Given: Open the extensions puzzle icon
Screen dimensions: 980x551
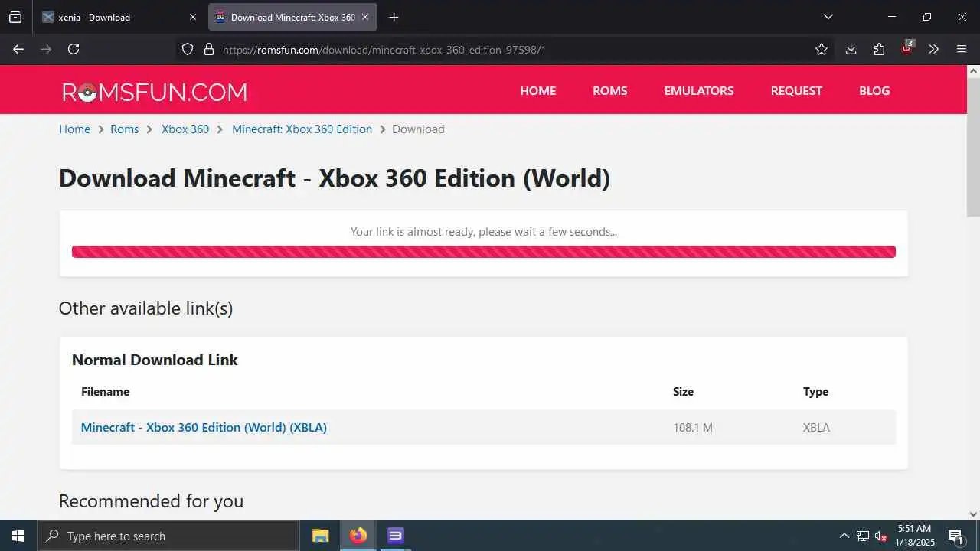Looking at the screenshot, I should [x=879, y=49].
